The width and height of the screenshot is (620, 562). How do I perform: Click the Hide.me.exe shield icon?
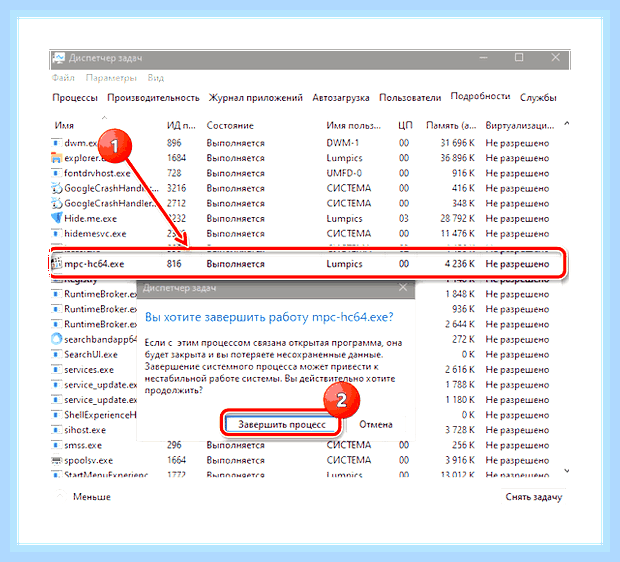[57, 218]
